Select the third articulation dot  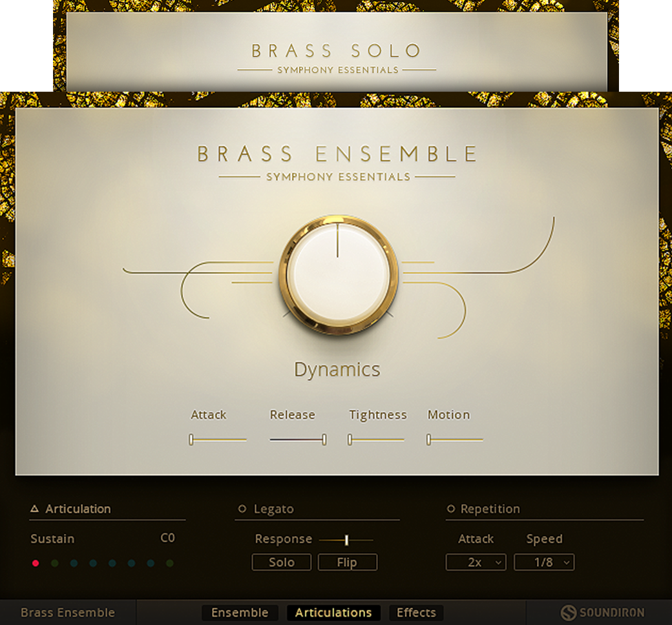click(74, 563)
